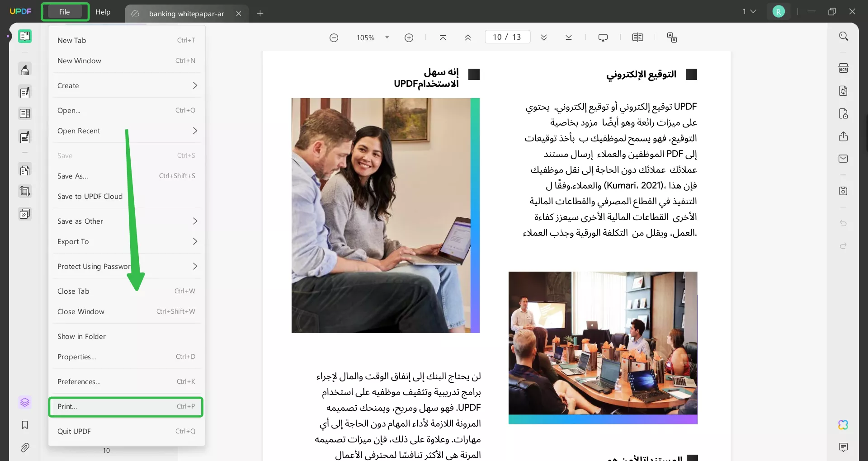
Task: Toggle presentation mode in the toolbar
Action: pos(604,38)
